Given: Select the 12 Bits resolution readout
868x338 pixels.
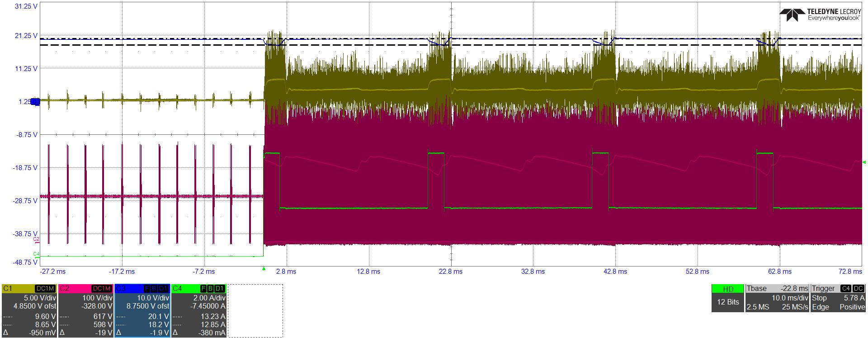Looking at the screenshot, I should (728, 302).
